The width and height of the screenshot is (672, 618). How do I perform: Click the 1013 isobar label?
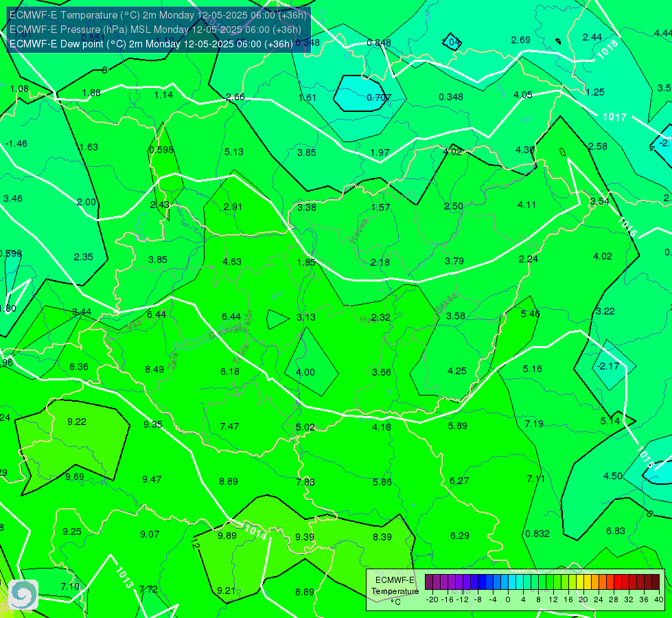tap(124, 577)
